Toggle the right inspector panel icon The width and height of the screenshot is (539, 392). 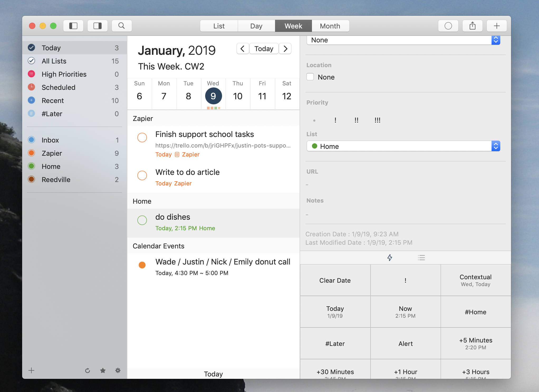[x=97, y=26]
